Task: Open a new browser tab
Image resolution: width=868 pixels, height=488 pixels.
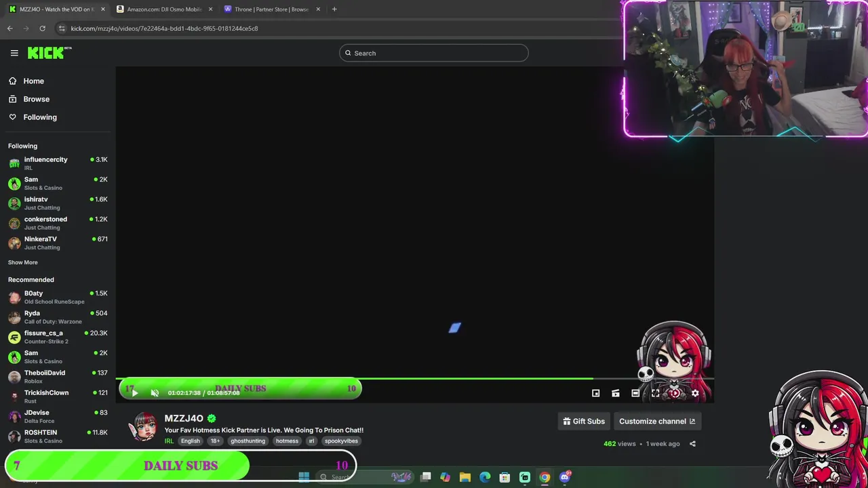Action: (334, 9)
